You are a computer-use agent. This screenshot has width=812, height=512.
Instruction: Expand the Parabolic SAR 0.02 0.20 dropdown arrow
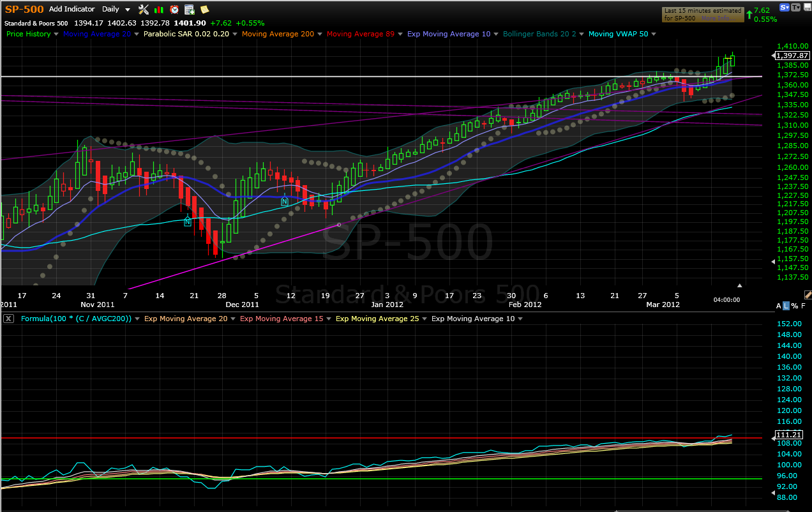coord(235,34)
